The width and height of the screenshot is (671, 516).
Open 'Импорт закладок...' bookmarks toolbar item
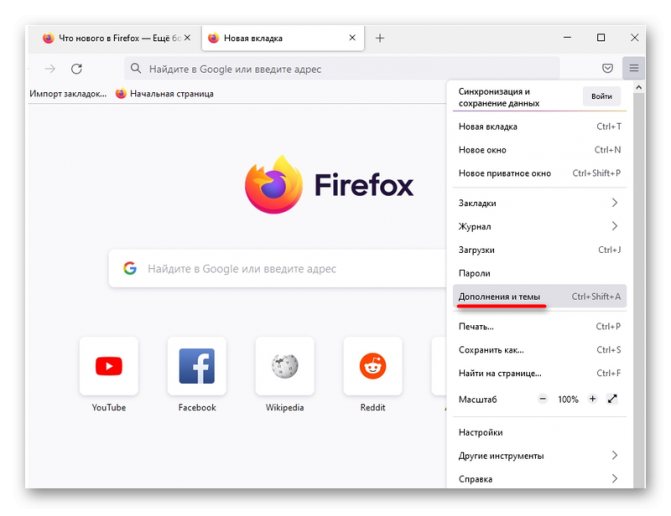(x=68, y=93)
